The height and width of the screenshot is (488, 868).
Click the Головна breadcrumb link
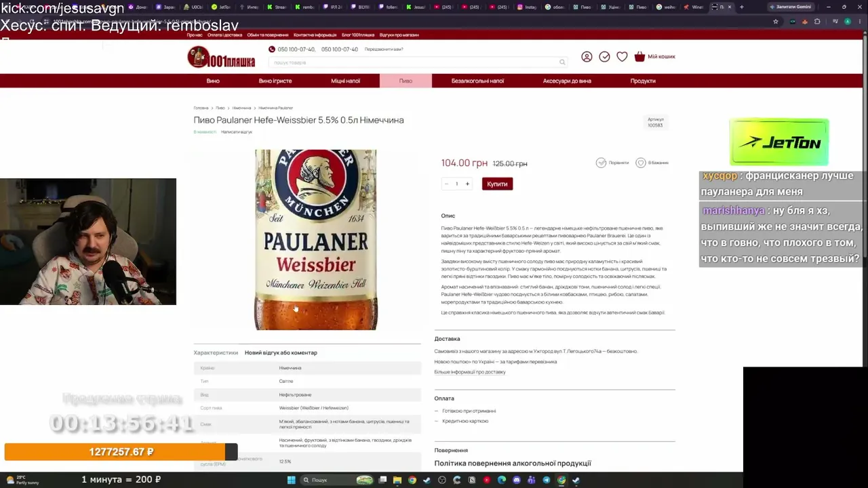click(x=201, y=108)
